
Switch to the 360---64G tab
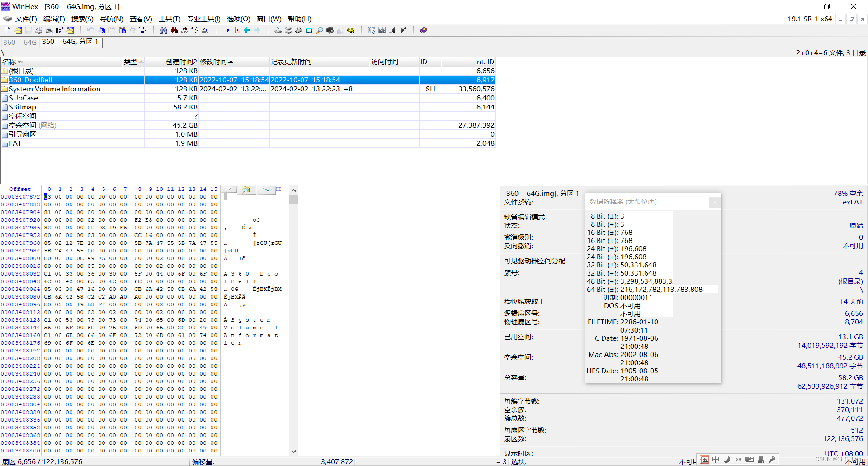tap(20, 42)
